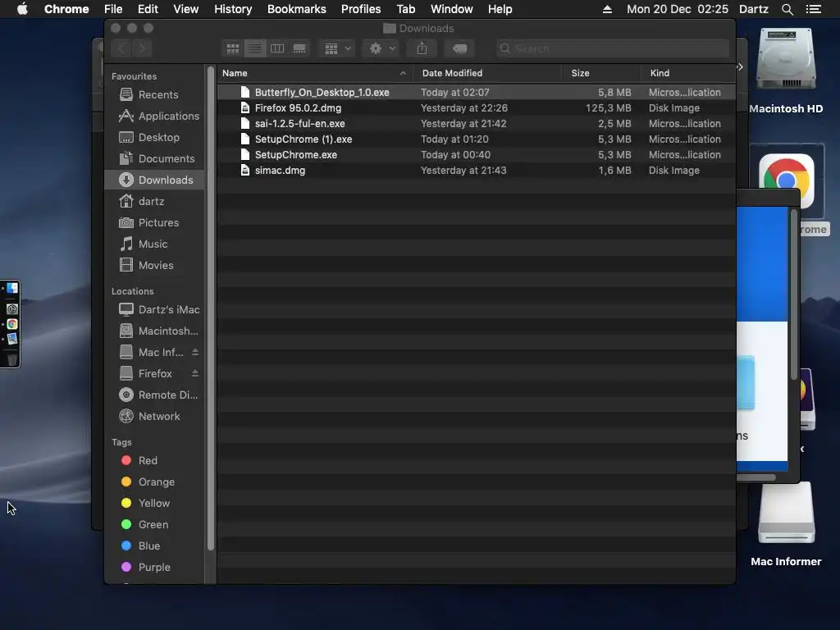Filter by Red tag

point(154,461)
